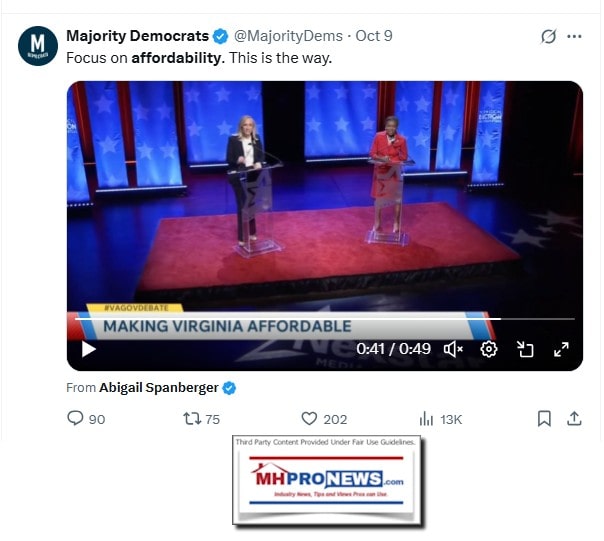Like the tweet with the heart

click(309, 419)
